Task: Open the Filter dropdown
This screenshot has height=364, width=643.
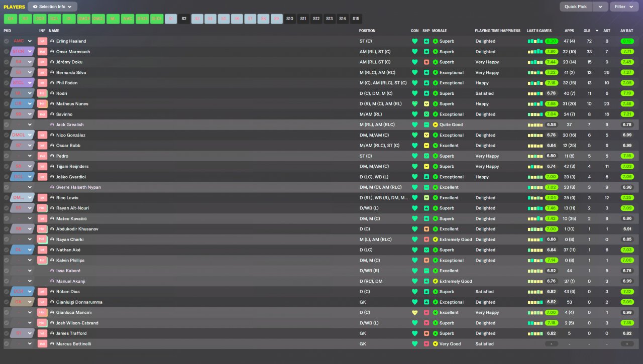Action: pyautogui.click(x=623, y=7)
